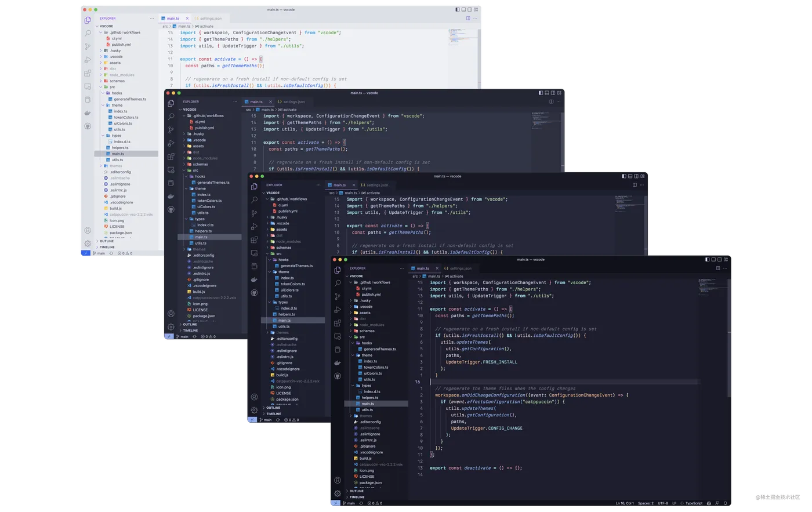Open Run and Debug view in second window

pos(171,143)
